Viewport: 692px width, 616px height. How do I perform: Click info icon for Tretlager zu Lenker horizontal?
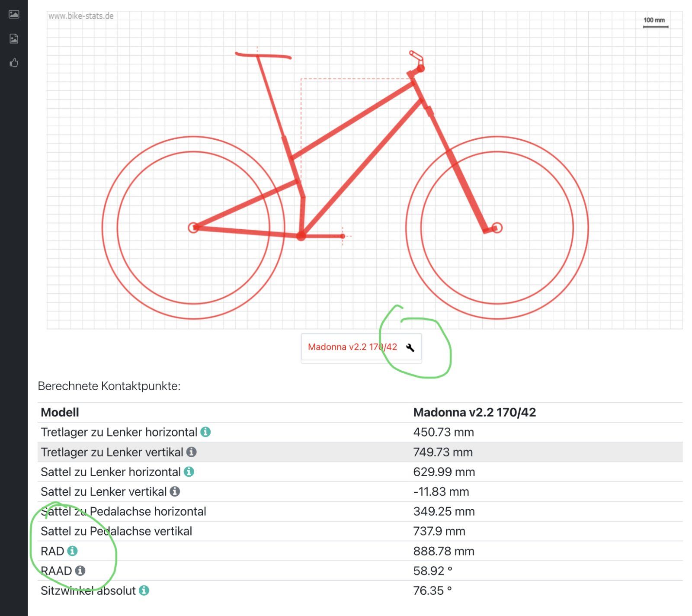point(206,432)
